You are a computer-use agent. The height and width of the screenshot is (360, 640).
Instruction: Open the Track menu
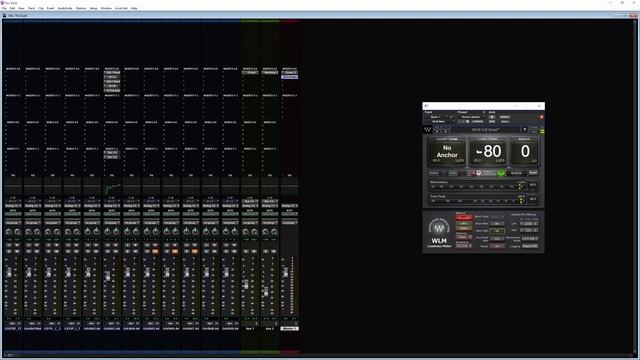coord(31,8)
